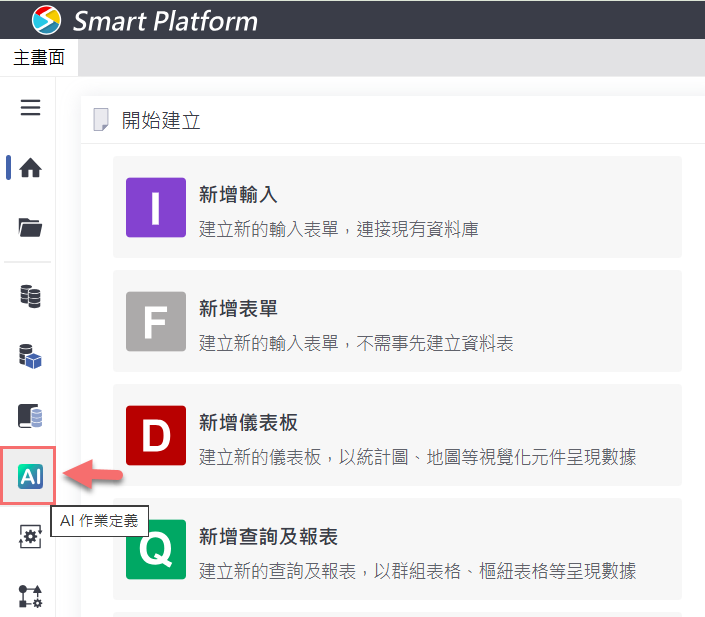This screenshot has width=705, height=617.
Task: Click the purple I icon for 新增輸入
Action: 156,207
